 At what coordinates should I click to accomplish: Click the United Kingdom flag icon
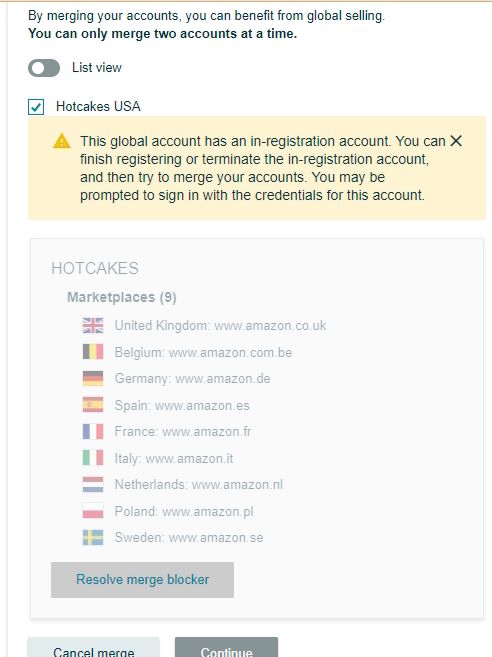[93, 326]
